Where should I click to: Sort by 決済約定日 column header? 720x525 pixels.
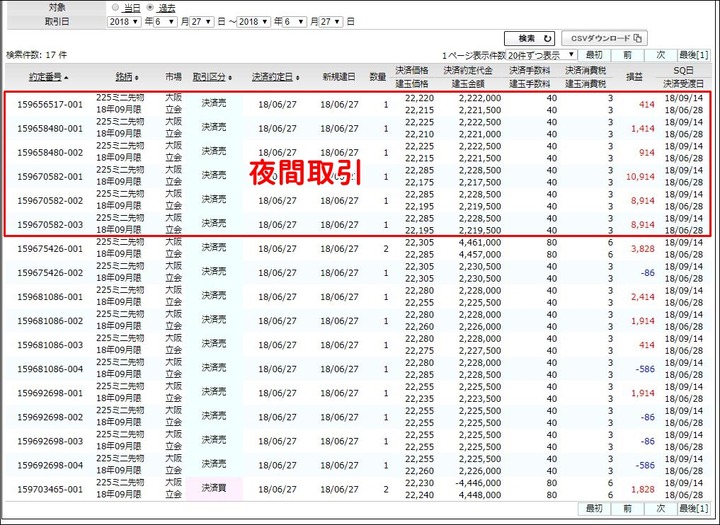275,77
